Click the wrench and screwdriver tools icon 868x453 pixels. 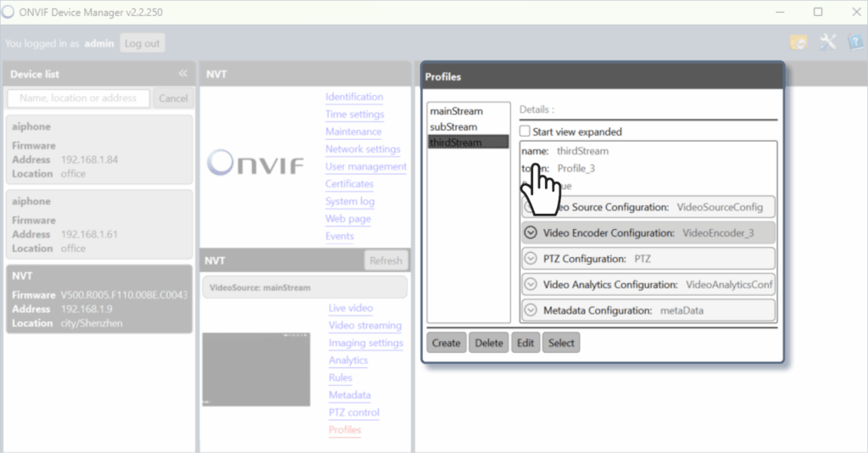(827, 42)
